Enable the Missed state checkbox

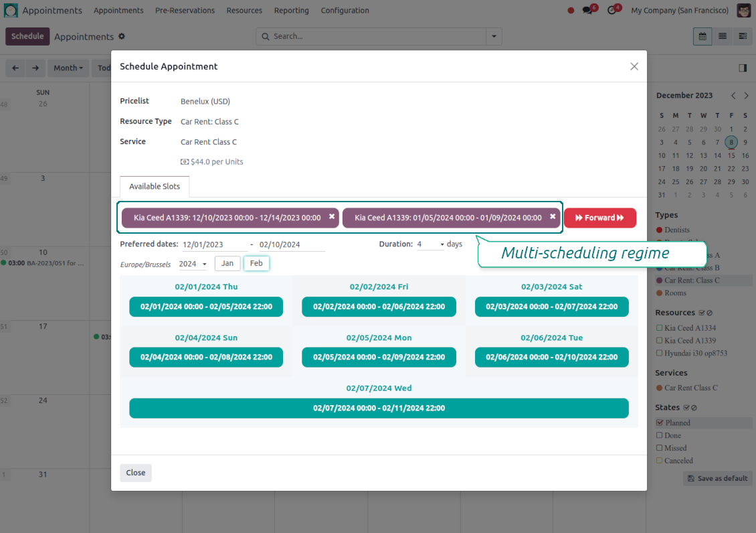point(660,448)
